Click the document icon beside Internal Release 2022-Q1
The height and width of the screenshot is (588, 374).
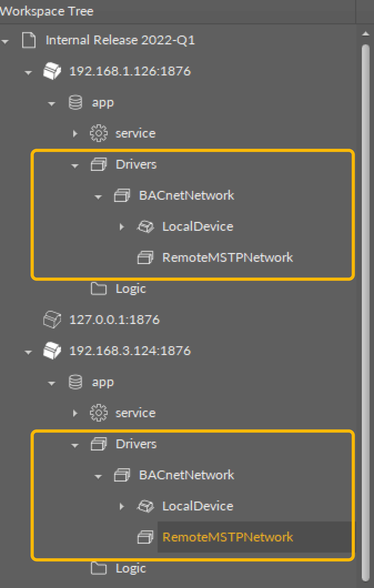[29, 40]
